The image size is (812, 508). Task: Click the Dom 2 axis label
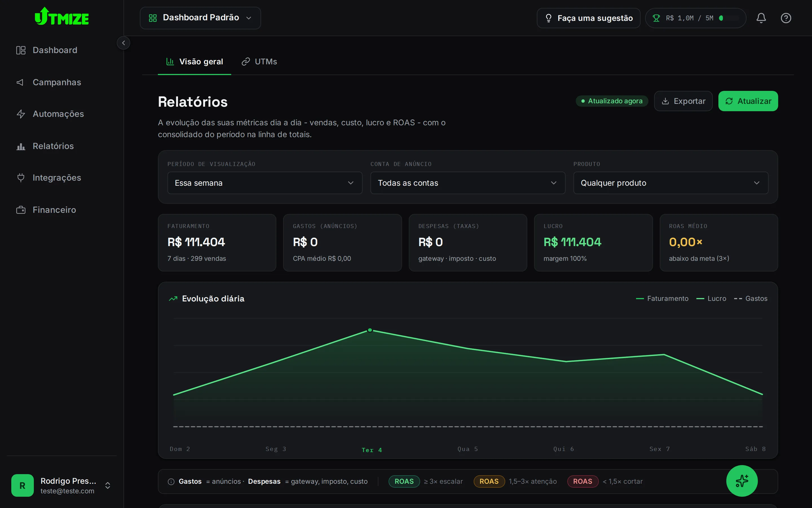(180, 449)
